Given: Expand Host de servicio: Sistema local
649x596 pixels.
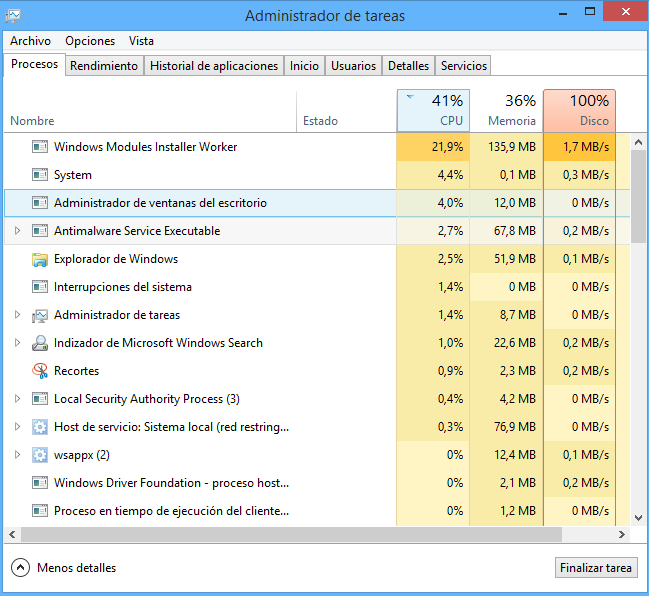Looking at the screenshot, I should click(17, 427).
